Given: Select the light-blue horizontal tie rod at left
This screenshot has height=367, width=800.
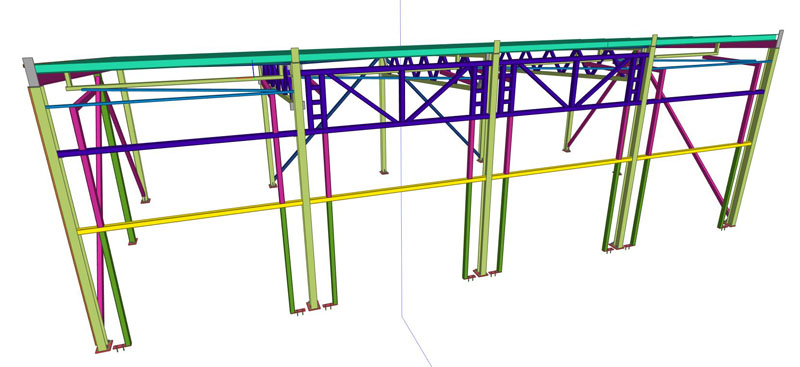Looking at the screenshot, I should (x=168, y=99).
